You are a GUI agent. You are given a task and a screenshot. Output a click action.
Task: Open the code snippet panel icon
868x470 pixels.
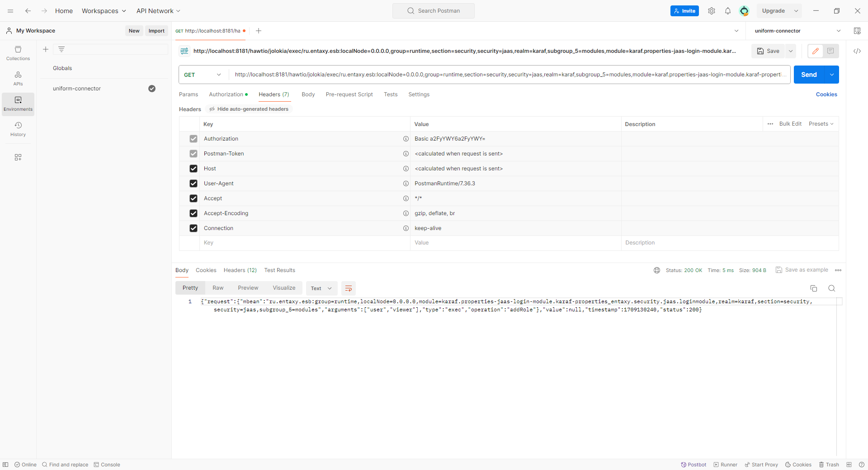[x=857, y=51]
